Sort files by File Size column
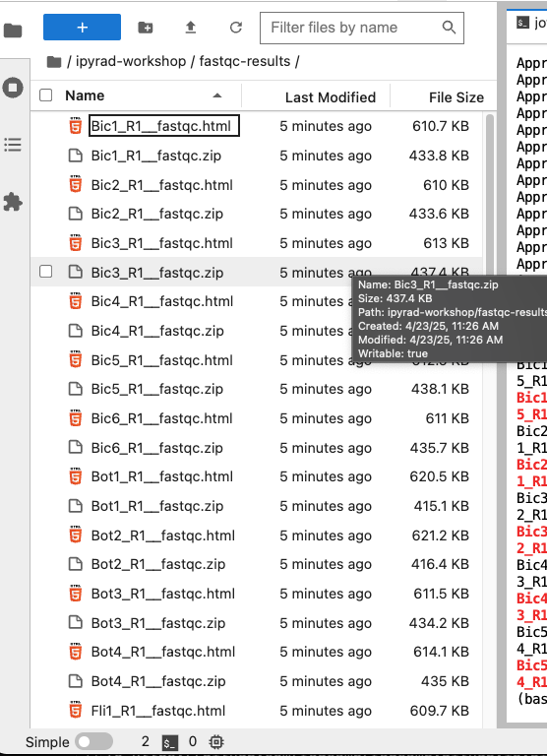547x756 pixels. click(456, 96)
